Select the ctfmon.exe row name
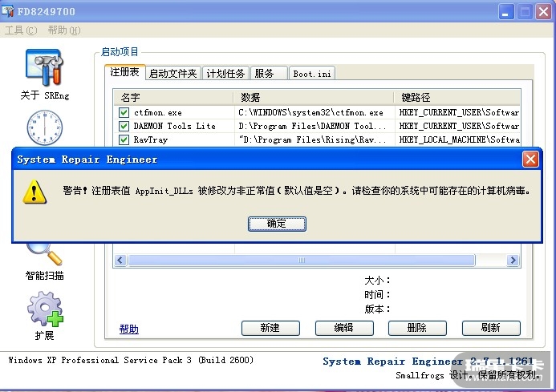This screenshot has height=392, width=556. coord(158,113)
